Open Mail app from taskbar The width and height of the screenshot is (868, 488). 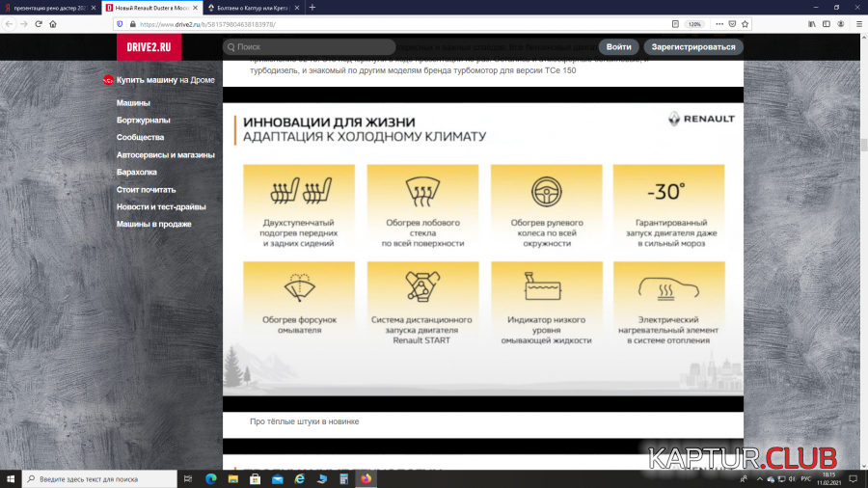tap(278, 479)
